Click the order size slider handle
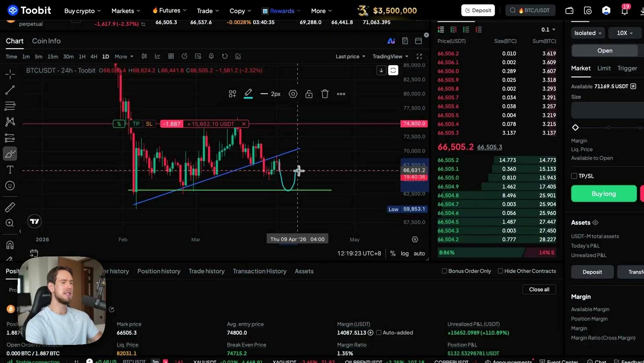This screenshot has height=363, width=644. [576, 127]
